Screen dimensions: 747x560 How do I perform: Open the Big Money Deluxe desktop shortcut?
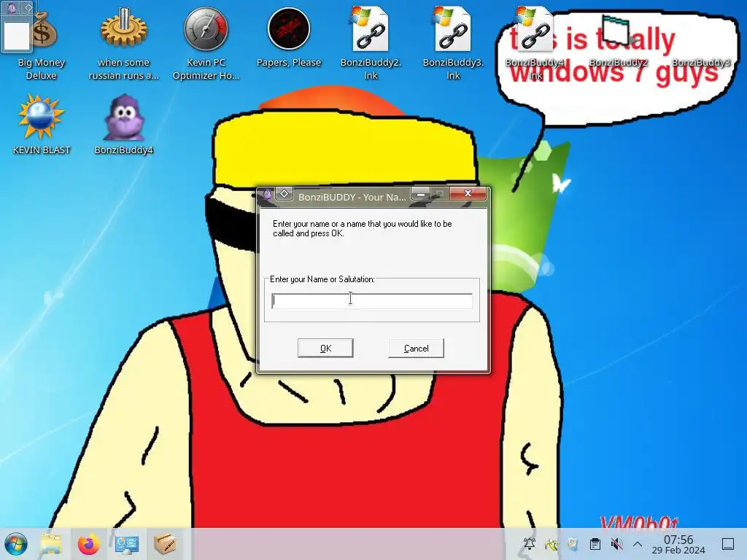[42, 43]
